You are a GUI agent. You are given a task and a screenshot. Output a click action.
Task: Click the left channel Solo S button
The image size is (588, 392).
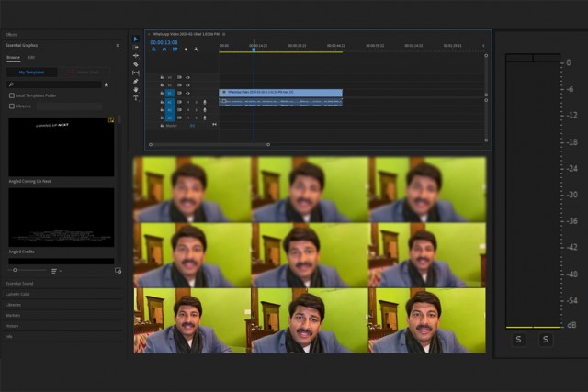click(x=518, y=340)
